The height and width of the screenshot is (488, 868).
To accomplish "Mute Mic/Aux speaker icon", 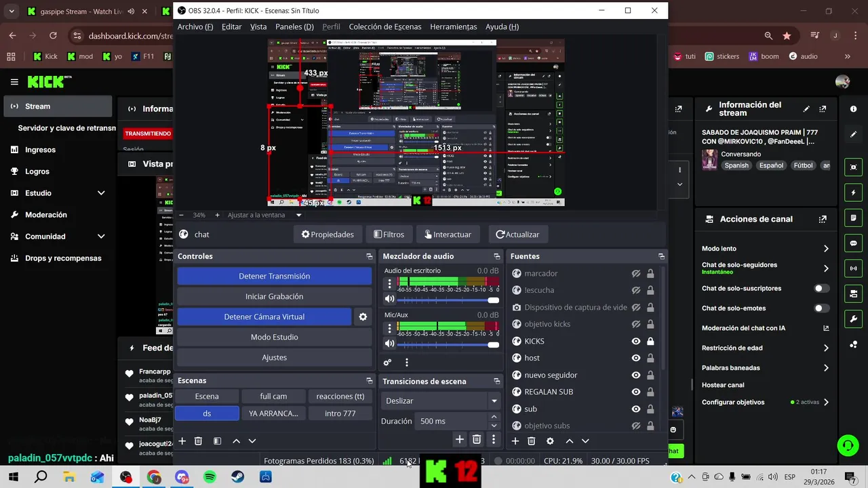I will click(x=389, y=344).
